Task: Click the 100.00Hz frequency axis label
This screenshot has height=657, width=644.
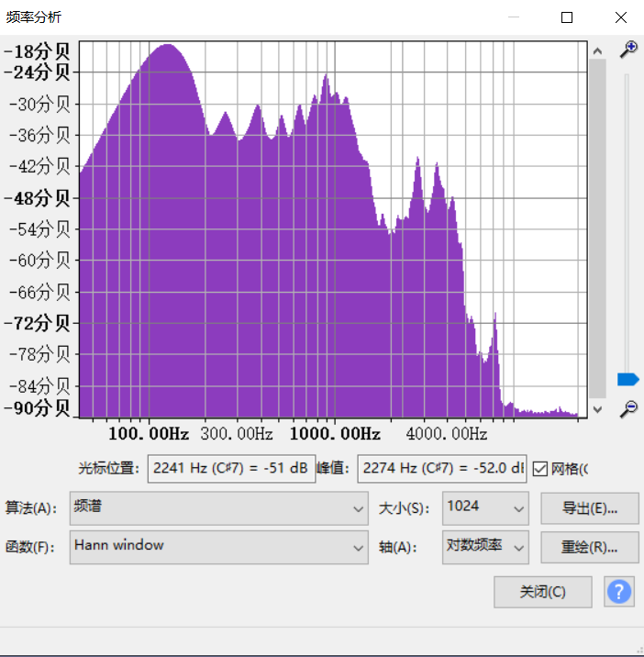Action: click(x=149, y=434)
